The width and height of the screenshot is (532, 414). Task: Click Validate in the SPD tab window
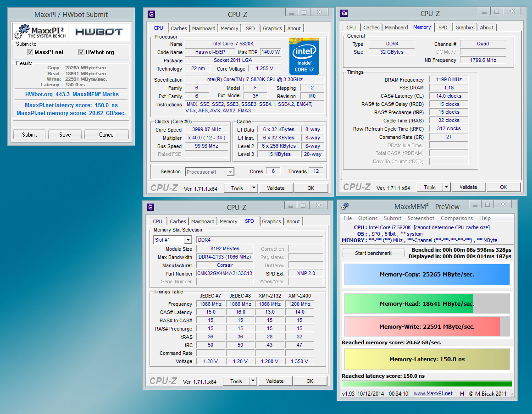(x=275, y=381)
